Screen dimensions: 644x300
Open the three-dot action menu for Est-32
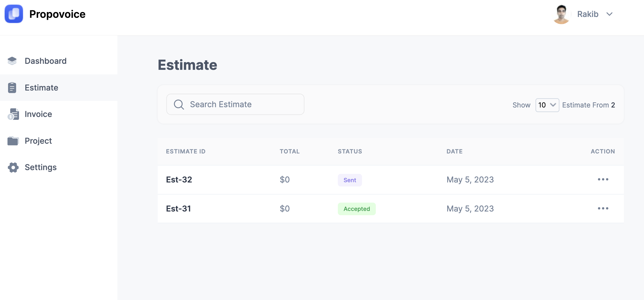point(603,179)
